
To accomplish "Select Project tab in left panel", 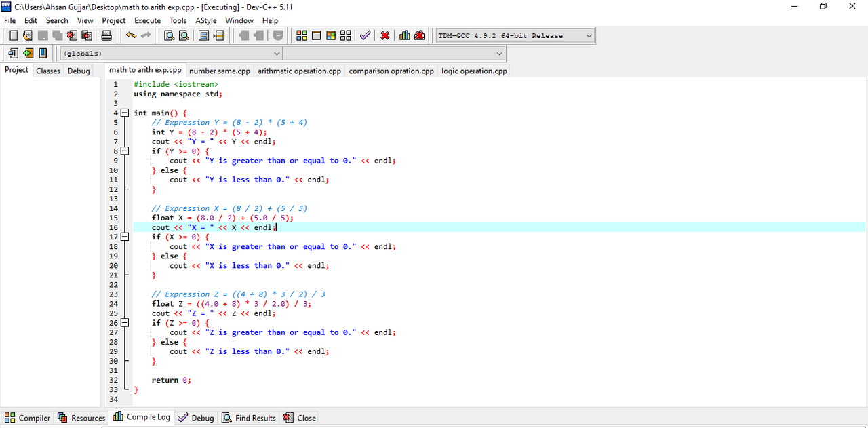I will [x=16, y=70].
